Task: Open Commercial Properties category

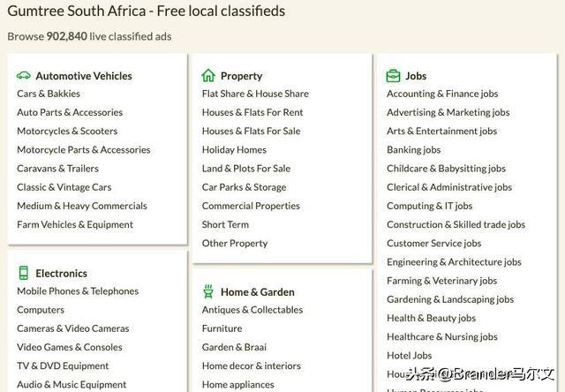Action: pyautogui.click(x=251, y=206)
